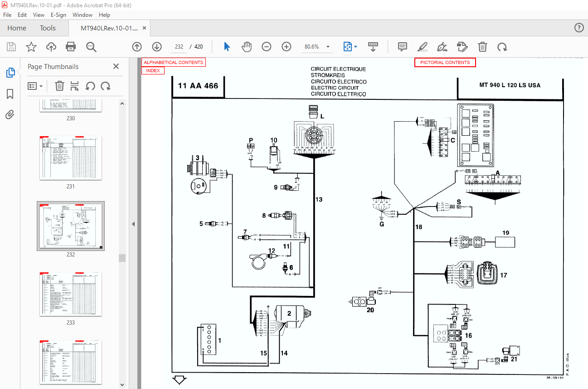This screenshot has width=588, height=389.
Task: Open the Attachments paperclip panel
Action: pyautogui.click(x=10, y=114)
